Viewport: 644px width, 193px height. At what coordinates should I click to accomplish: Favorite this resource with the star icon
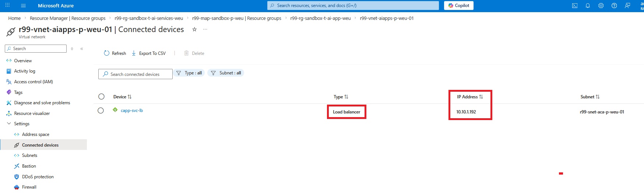(194, 29)
